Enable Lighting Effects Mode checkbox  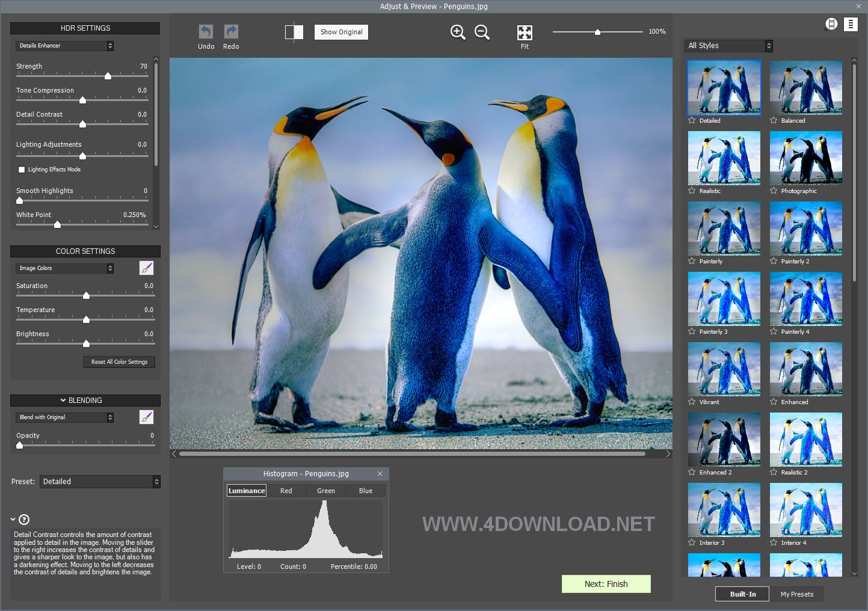[x=22, y=170]
